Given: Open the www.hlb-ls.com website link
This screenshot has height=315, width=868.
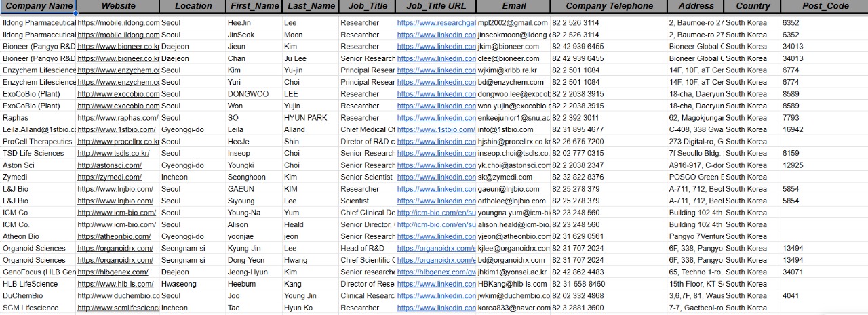Looking at the screenshot, I should click(116, 284).
